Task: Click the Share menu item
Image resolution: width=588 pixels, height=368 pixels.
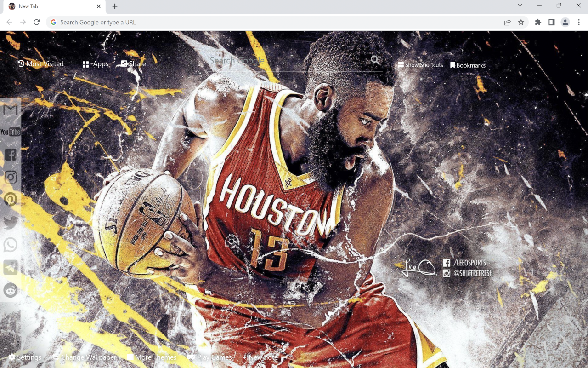Action: coord(133,64)
